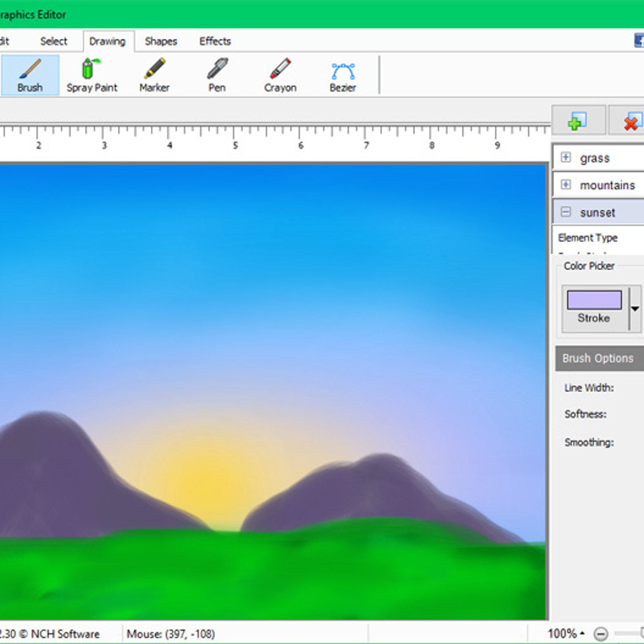
Task: Switch to the Drawing tab
Action: [107, 41]
